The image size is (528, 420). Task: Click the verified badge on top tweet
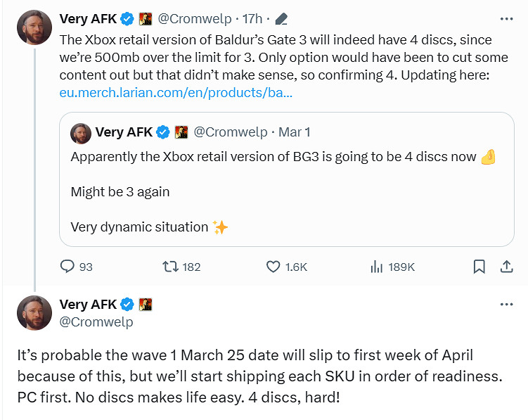[x=127, y=19]
